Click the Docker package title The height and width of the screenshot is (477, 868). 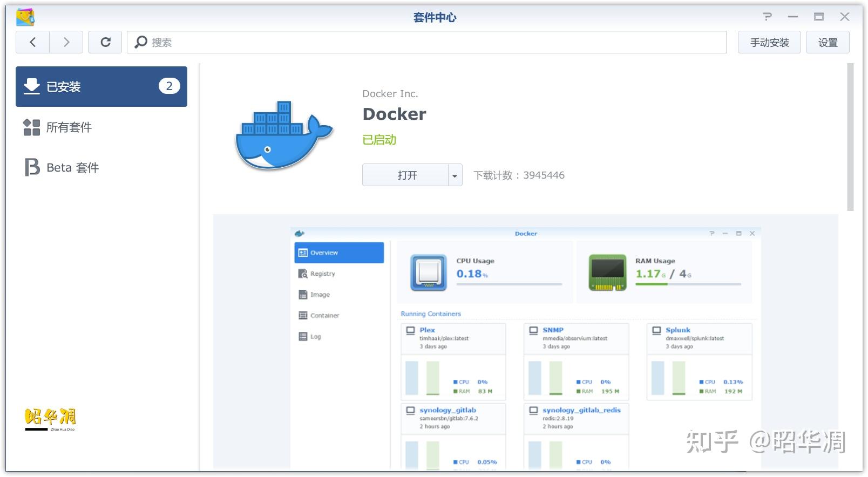click(x=395, y=114)
